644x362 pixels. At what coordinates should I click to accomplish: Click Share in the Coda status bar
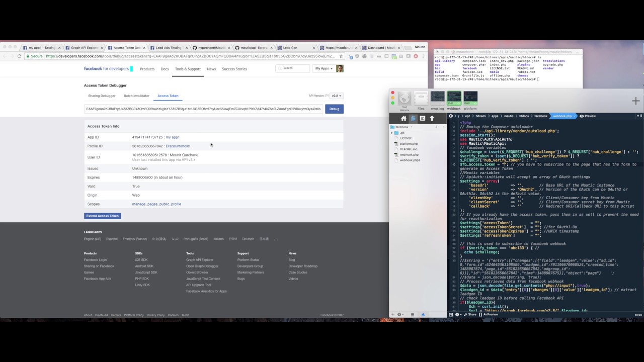tap(469, 315)
